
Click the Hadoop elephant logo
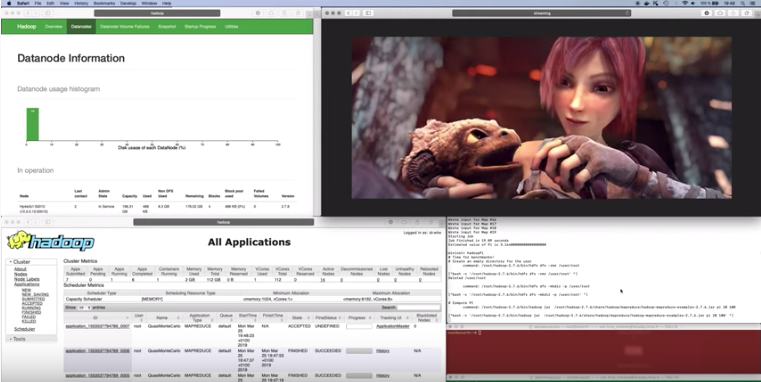pyautogui.click(x=50, y=241)
